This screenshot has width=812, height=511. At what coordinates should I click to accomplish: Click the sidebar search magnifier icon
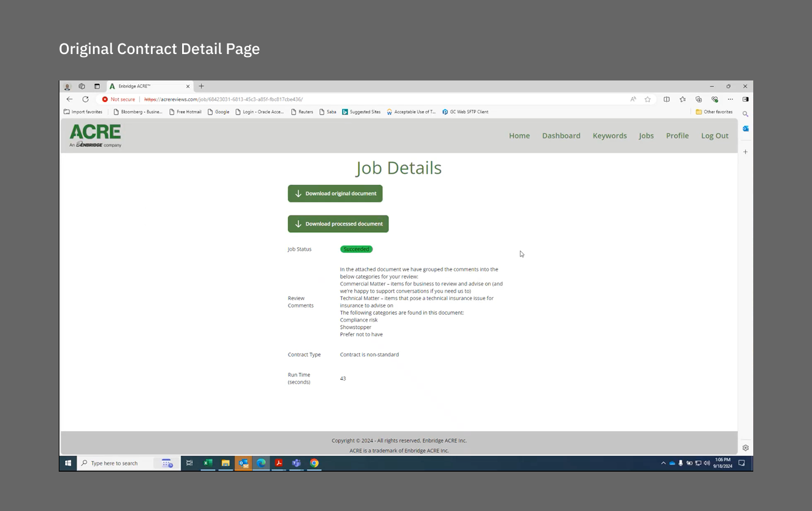pos(746,114)
